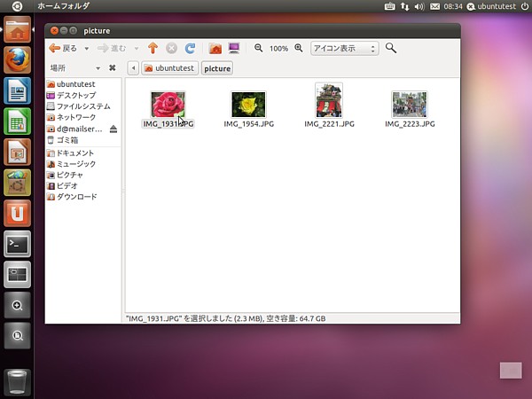Open ビデオ bookmark in sidebar
532x399 pixels.
pyautogui.click(x=83, y=186)
